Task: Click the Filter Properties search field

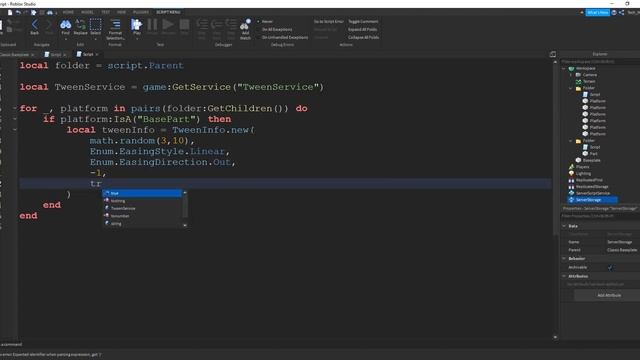Action: point(600,216)
